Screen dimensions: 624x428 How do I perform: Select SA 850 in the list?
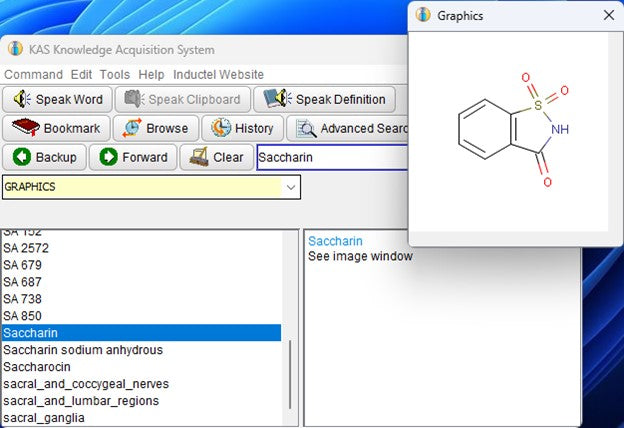coord(141,316)
